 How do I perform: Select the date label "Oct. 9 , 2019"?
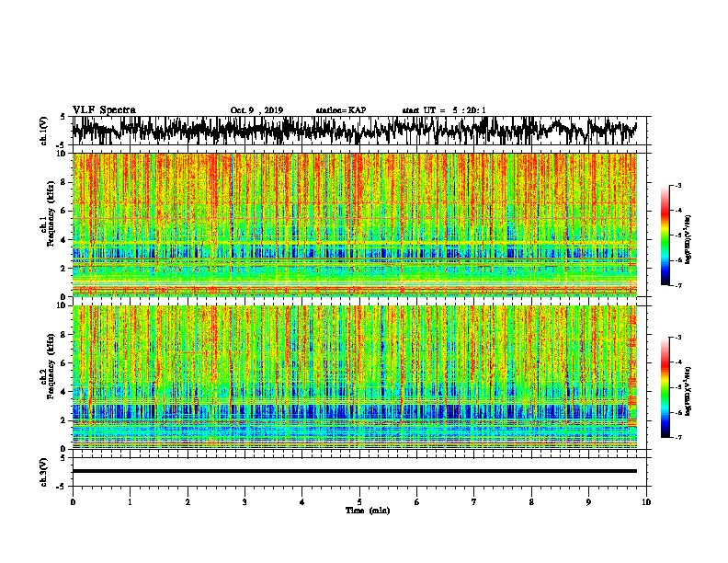click(256, 110)
